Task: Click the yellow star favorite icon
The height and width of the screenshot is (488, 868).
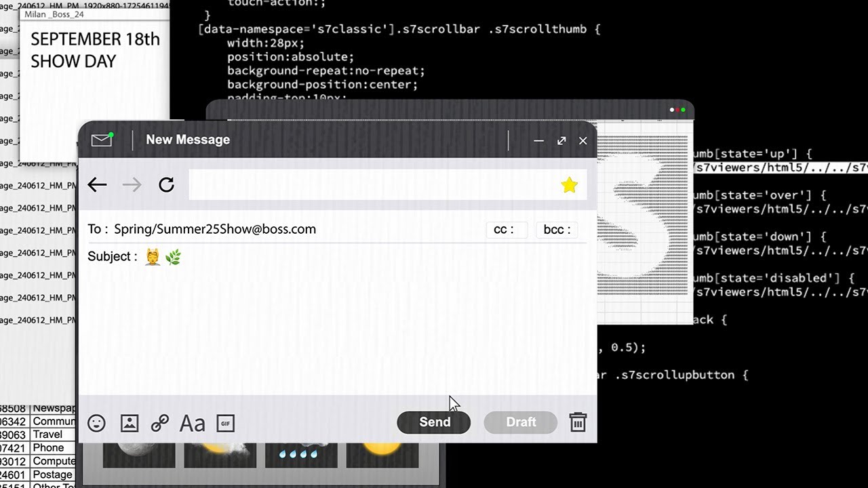Action: [x=569, y=185]
